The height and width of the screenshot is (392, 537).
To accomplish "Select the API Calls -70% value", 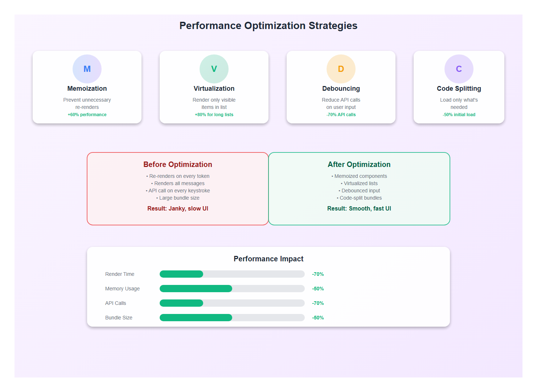I will pos(317,303).
